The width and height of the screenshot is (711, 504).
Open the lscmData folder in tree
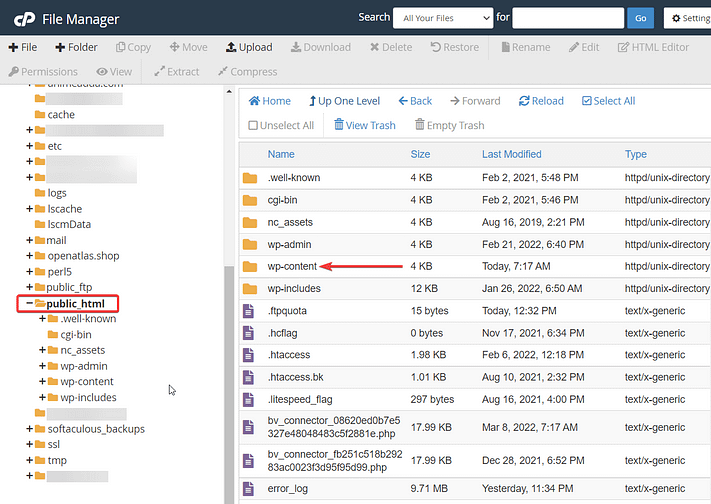pos(63,224)
